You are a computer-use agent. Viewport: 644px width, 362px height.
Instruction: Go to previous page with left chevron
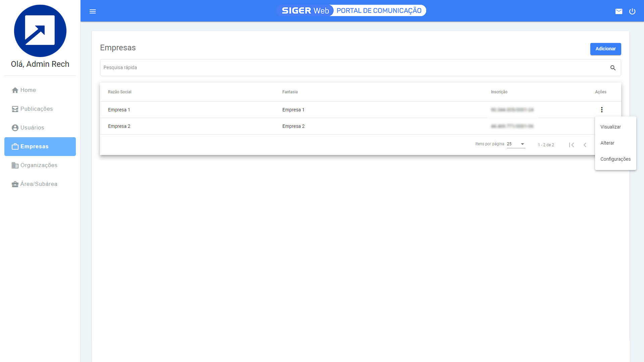[585, 145]
